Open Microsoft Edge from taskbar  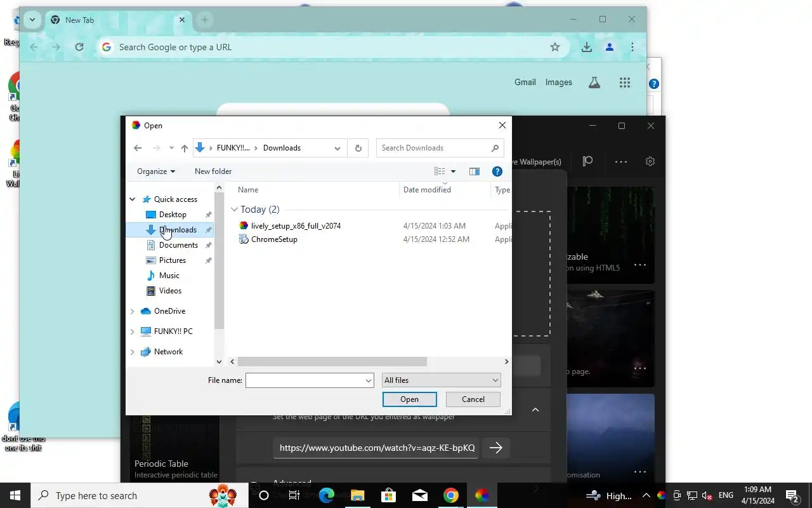pyautogui.click(x=327, y=495)
